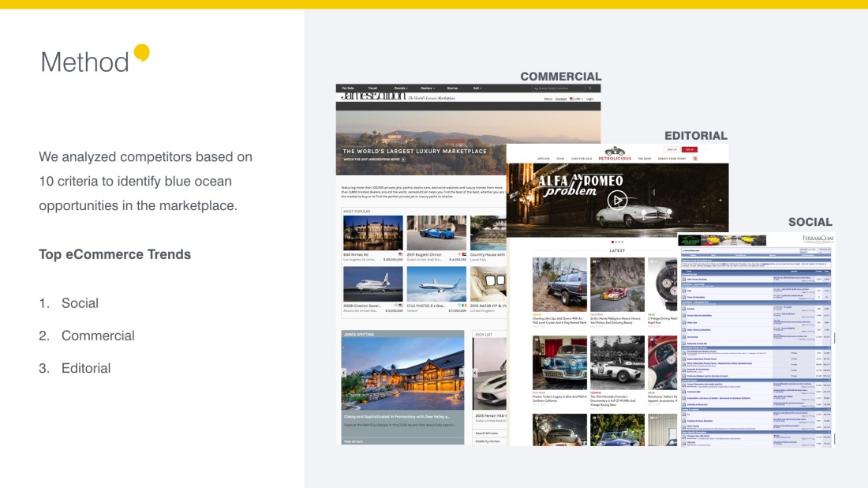Open Cars For Sale on Petrolicious
This screenshot has width=868, height=488.
coord(582,159)
